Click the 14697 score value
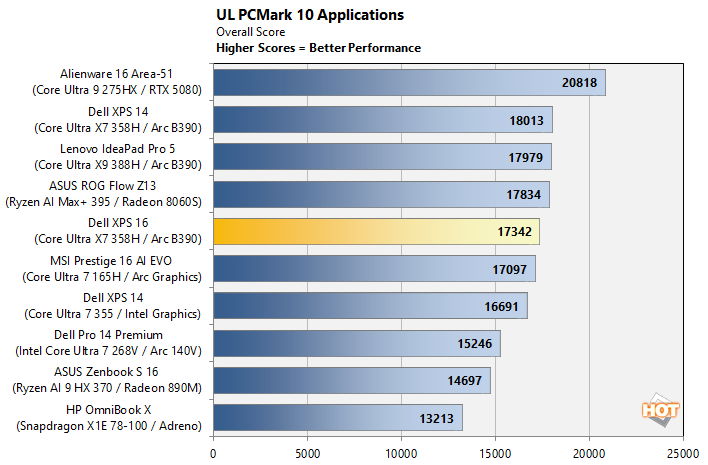Screen dimensions: 708x465 [x=465, y=381]
